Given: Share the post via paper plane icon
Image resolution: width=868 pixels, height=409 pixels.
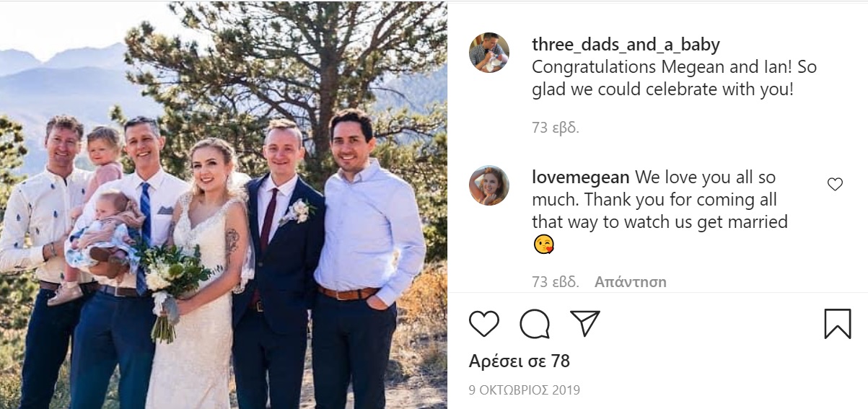Looking at the screenshot, I should pos(584,323).
